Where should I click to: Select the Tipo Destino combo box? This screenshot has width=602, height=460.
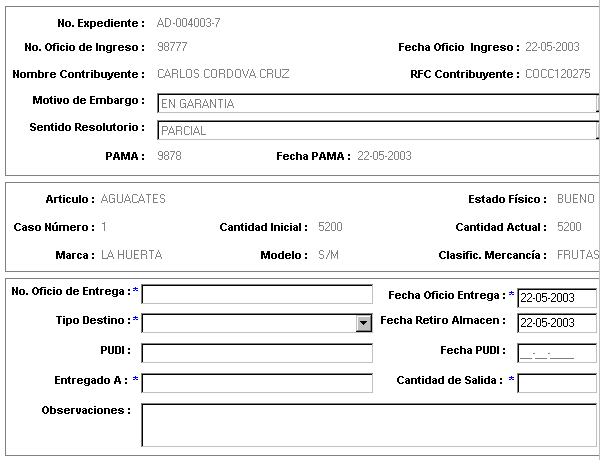tap(257, 323)
